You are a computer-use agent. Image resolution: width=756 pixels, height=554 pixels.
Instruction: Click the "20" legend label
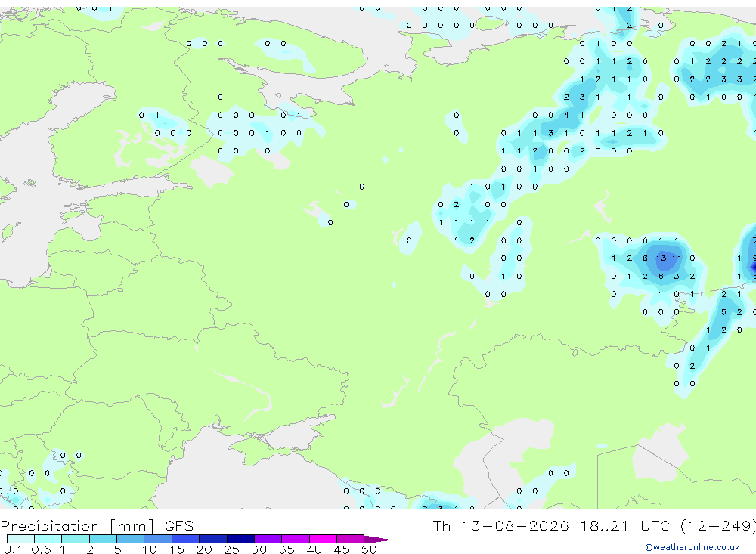click(x=204, y=549)
